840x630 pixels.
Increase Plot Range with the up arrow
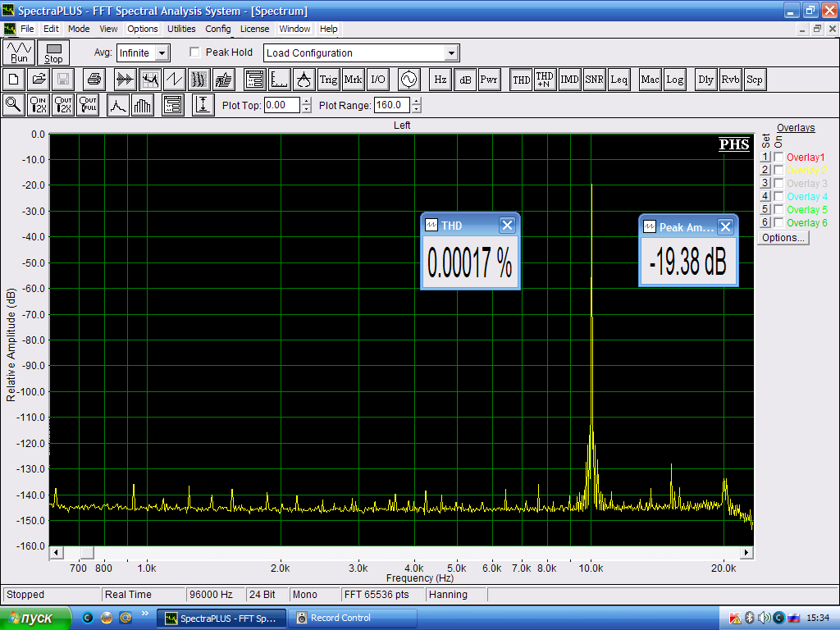(x=417, y=101)
